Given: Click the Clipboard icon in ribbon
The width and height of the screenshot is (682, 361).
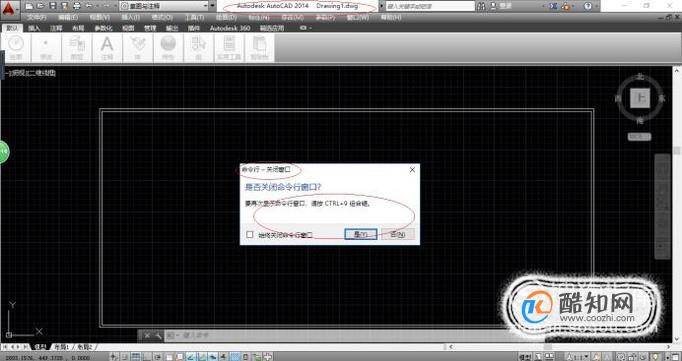Looking at the screenshot, I should pos(260,45).
